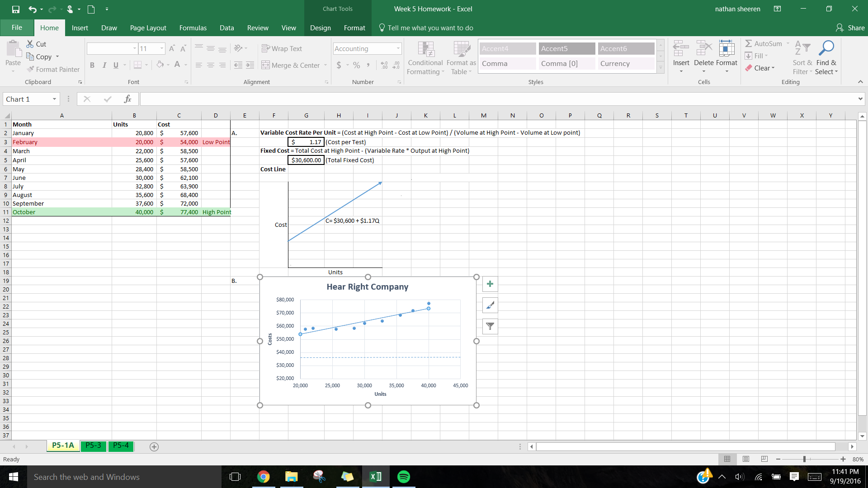Open the Chart Filters funnel icon
Viewport: 868px width, 488px height.
click(490, 326)
